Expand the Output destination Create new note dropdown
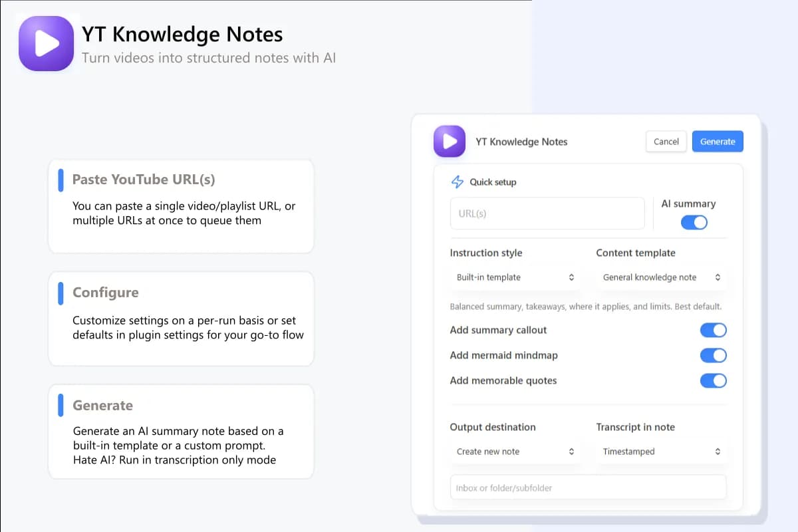The height and width of the screenshot is (532, 798). [x=515, y=452]
